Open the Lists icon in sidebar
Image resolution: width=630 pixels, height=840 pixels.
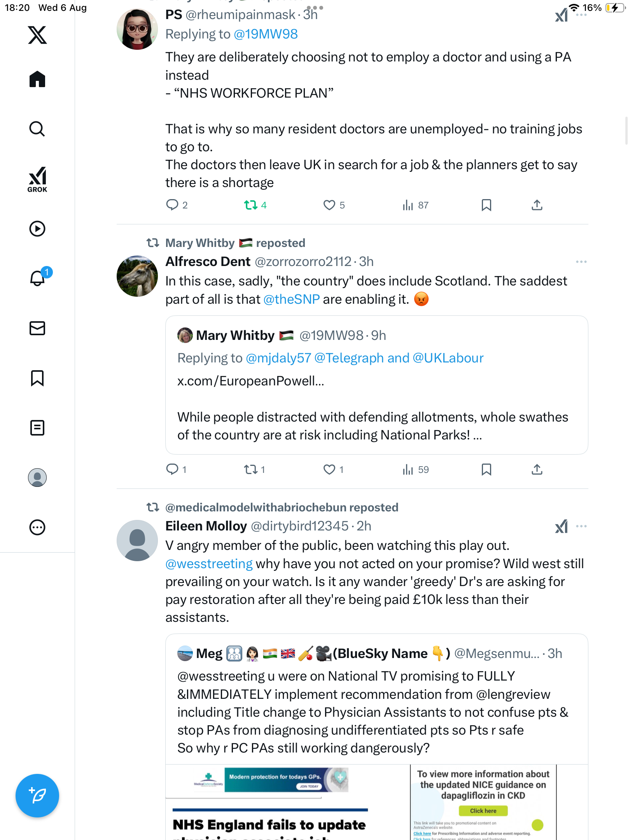(x=37, y=428)
